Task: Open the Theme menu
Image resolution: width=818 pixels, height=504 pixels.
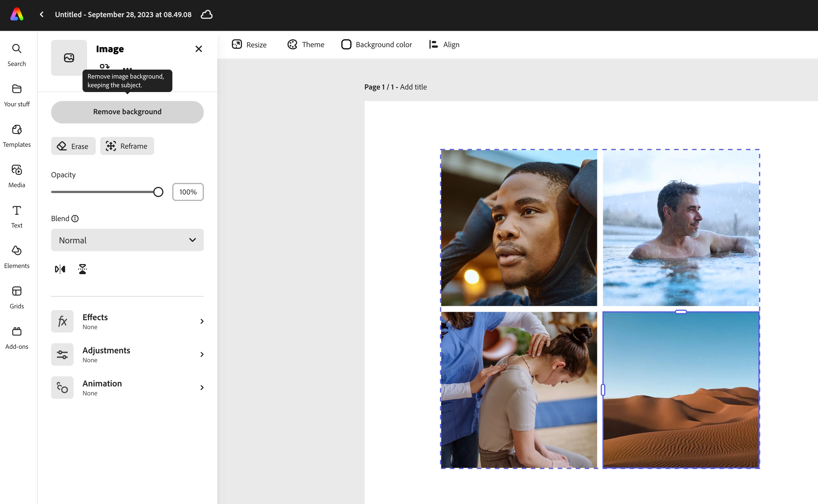Action: point(306,44)
